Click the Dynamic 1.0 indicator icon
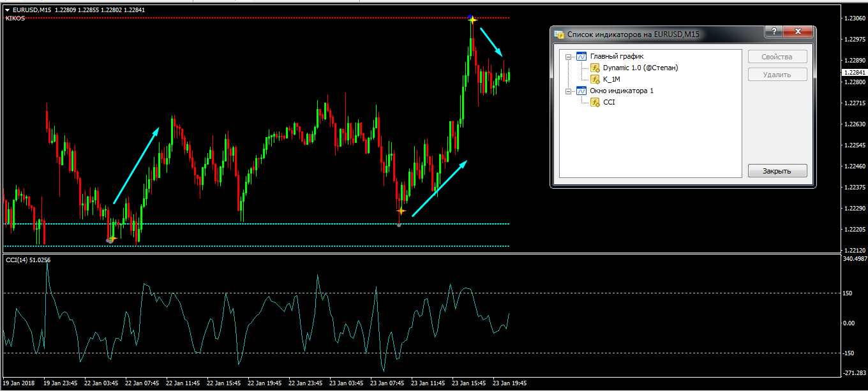868x391 pixels. pos(595,68)
